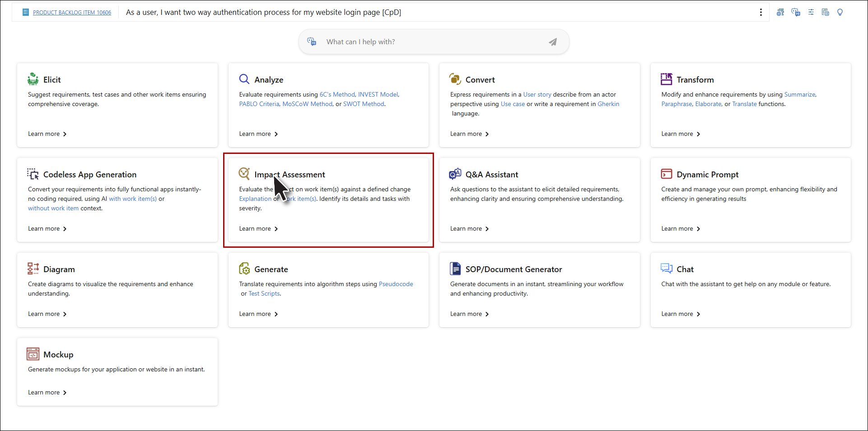Choose the Gherkin link in Convert

tap(608, 104)
